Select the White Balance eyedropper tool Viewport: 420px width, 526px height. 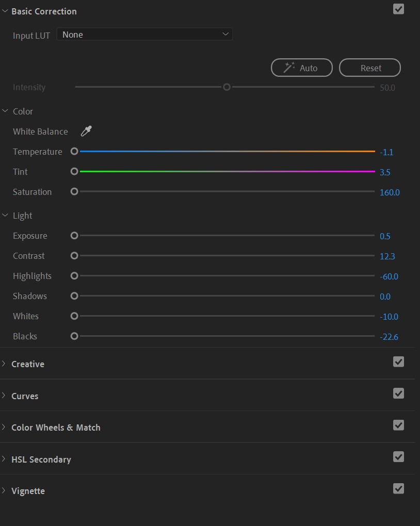click(x=86, y=131)
